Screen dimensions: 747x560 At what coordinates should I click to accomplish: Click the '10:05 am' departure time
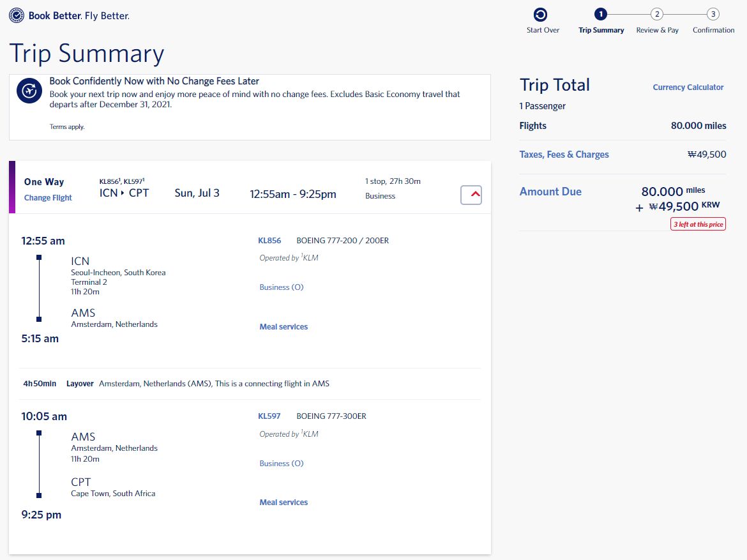point(44,416)
